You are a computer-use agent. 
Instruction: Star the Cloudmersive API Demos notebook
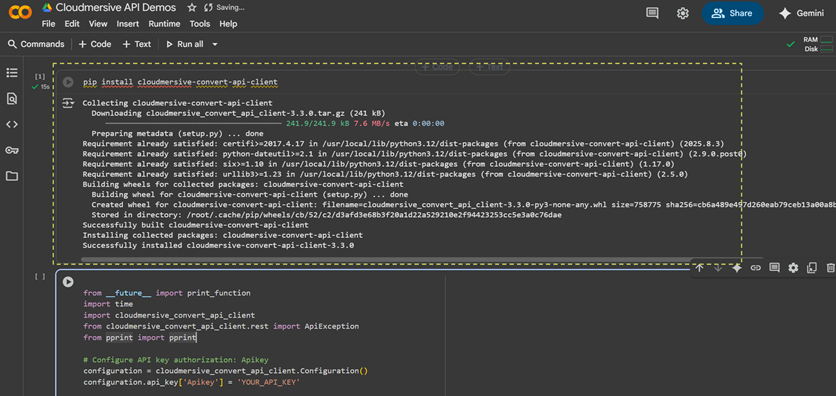click(x=191, y=7)
